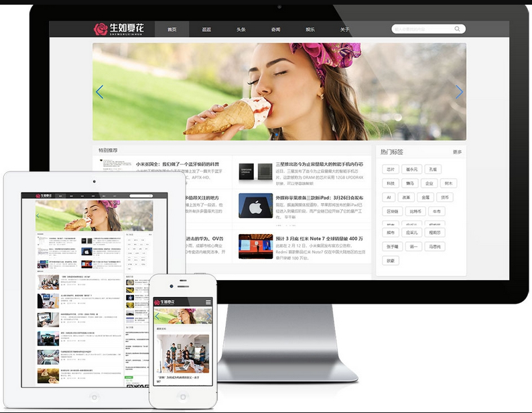
Task: Go to previous slide with left arrow
Action: tap(99, 92)
